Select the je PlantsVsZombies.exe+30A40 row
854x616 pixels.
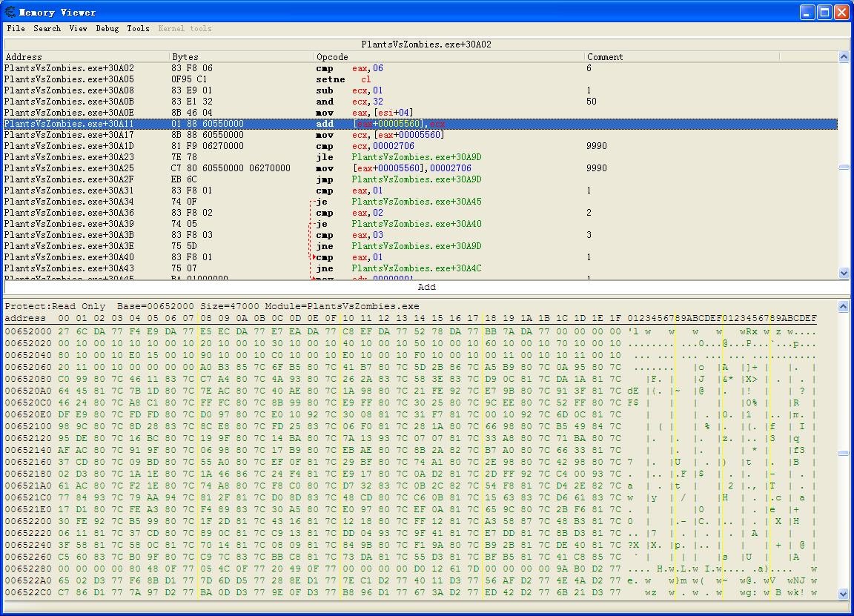coord(420,224)
